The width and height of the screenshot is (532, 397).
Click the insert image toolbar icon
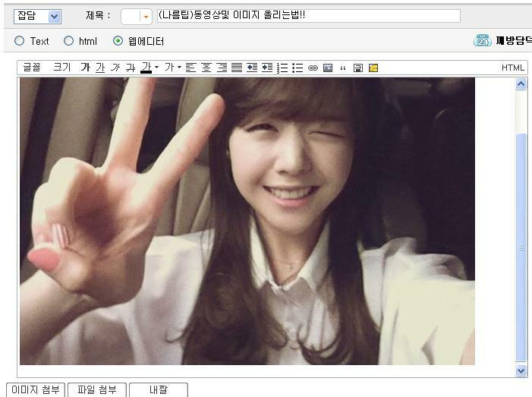point(328,68)
